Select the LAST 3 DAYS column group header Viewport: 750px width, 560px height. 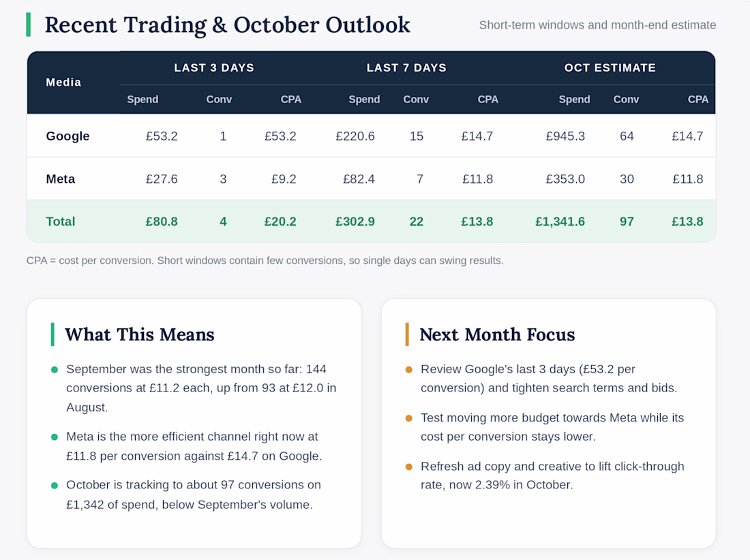(214, 68)
